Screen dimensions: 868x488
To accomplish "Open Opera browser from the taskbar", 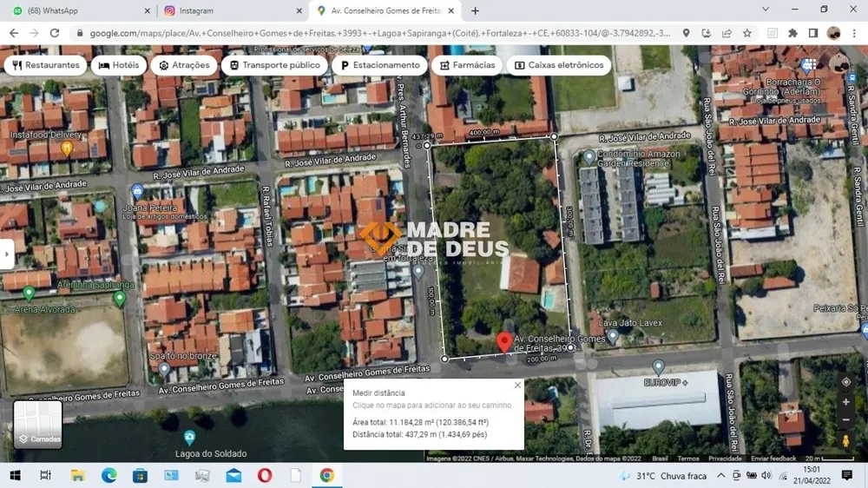I will pyautogui.click(x=265, y=476).
